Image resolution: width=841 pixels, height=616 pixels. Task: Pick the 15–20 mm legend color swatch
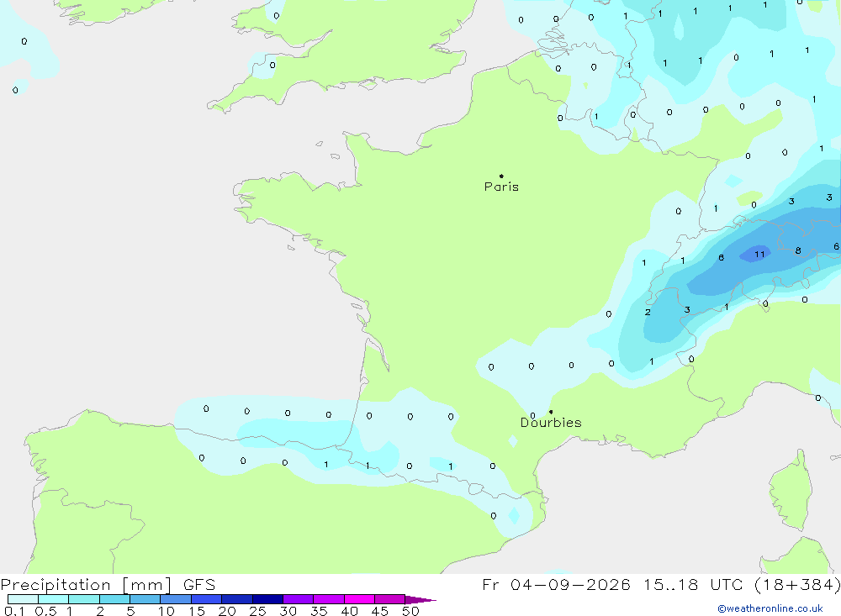pyautogui.click(x=207, y=599)
